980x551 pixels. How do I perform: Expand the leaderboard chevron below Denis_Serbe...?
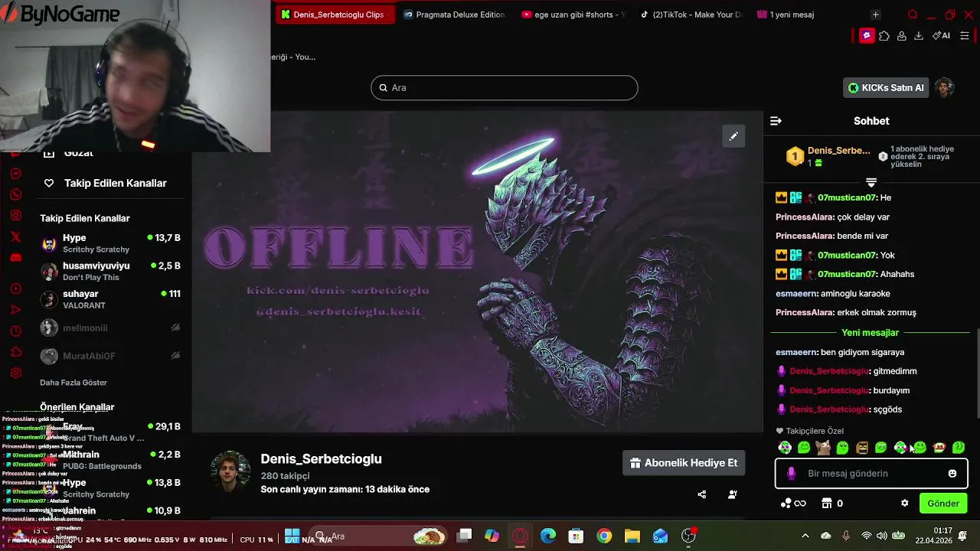pos(871,182)
